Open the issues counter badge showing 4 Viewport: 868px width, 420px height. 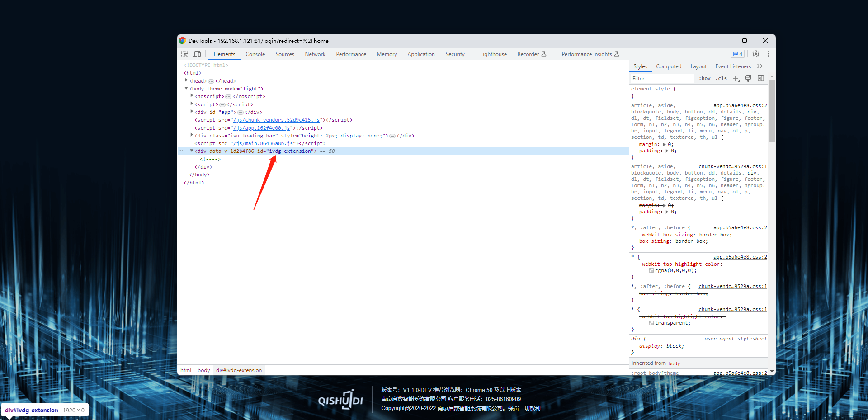(738, 54)
